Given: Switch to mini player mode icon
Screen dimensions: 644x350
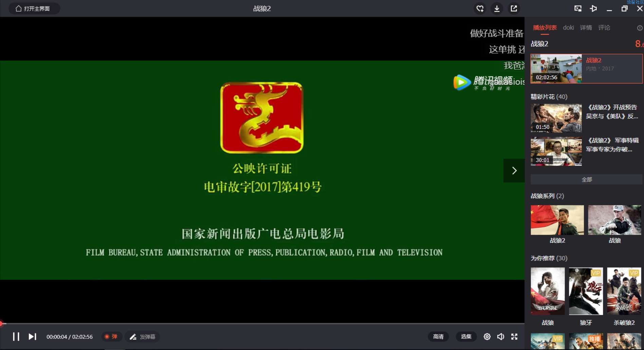Looking at the screenshot, I should coord(578,8).
